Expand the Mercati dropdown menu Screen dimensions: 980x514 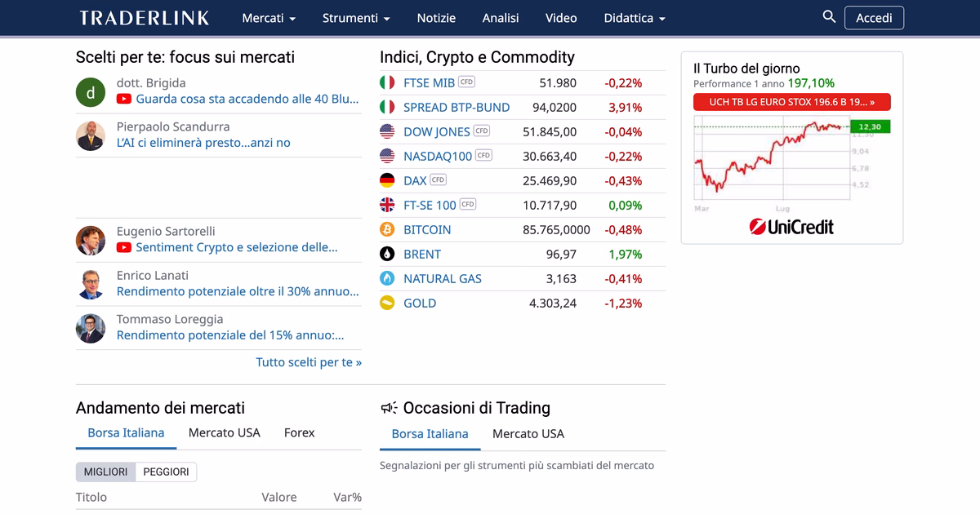click(269, 18)
